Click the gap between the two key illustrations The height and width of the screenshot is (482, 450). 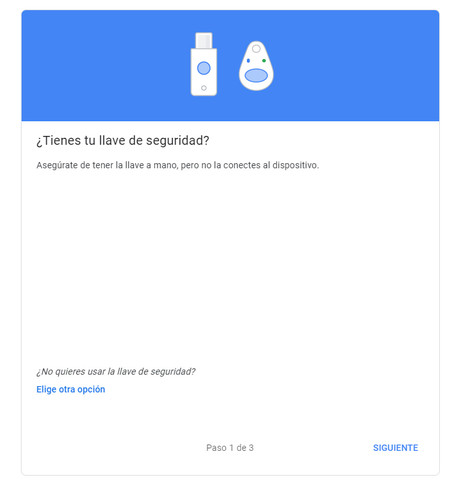coord(228,67)
